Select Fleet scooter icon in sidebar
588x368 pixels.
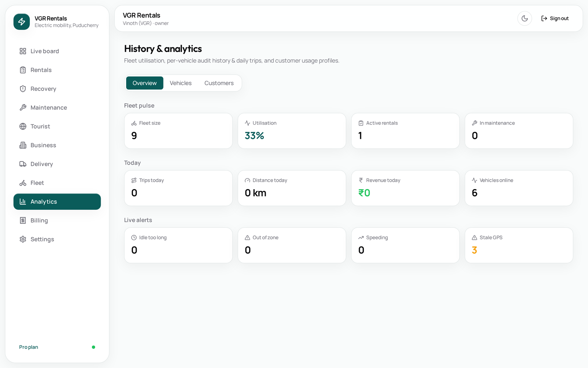click(23, 183)
